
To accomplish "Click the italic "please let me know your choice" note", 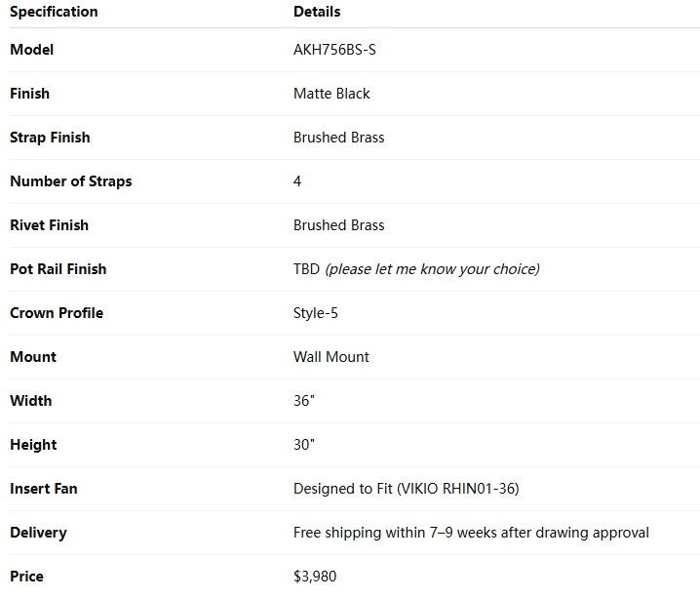I will pyautogui.click(x=432, y=269).
